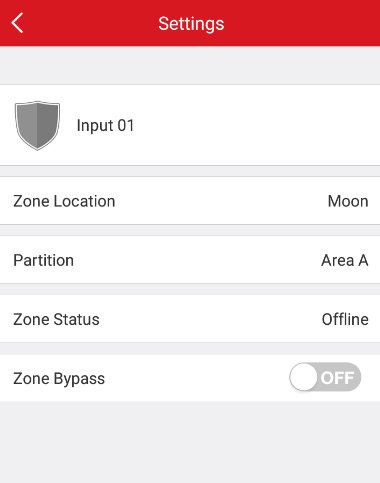The width and height of the screenshot is (380, 483).
Task: Toggle the Zone Bypass switch
Action: (x=325, y=377)
